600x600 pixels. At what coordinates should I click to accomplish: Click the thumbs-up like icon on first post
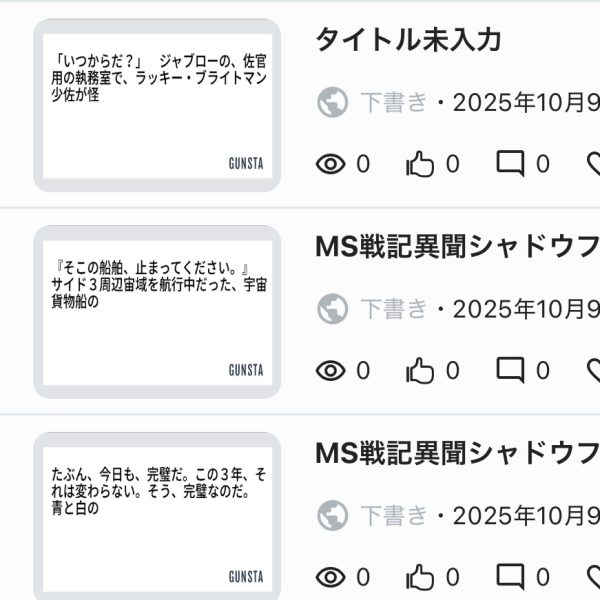click(420, 163)
